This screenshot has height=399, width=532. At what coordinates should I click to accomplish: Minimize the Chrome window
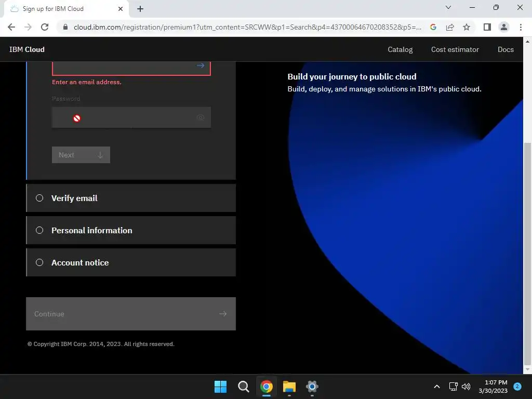pos(472,7)
